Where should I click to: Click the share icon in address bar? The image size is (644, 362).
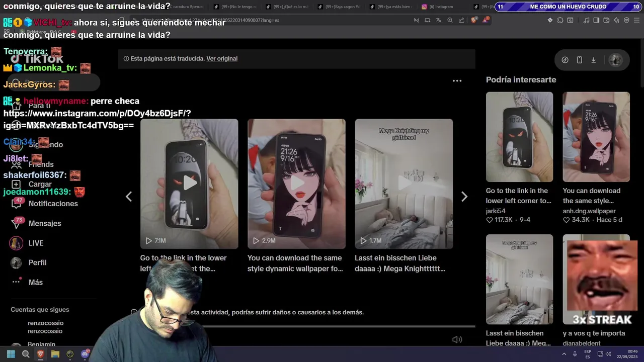click(461, 20)
